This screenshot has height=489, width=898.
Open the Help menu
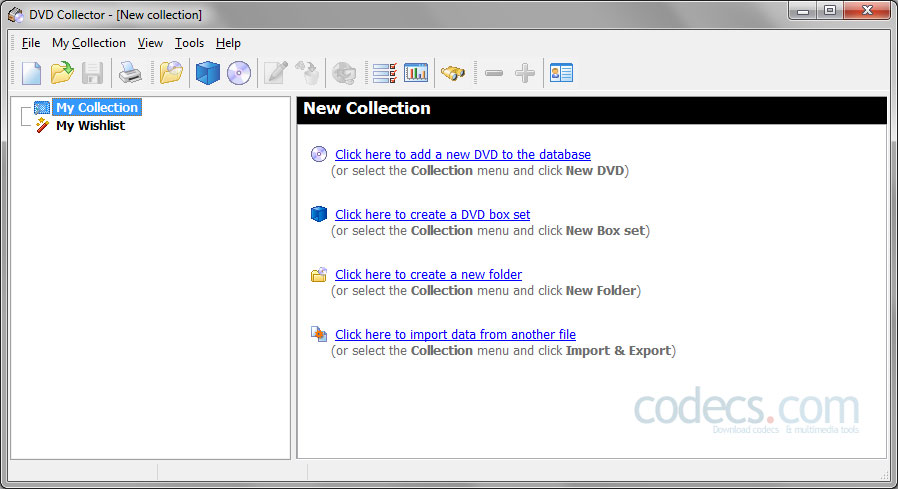(228, 43)
